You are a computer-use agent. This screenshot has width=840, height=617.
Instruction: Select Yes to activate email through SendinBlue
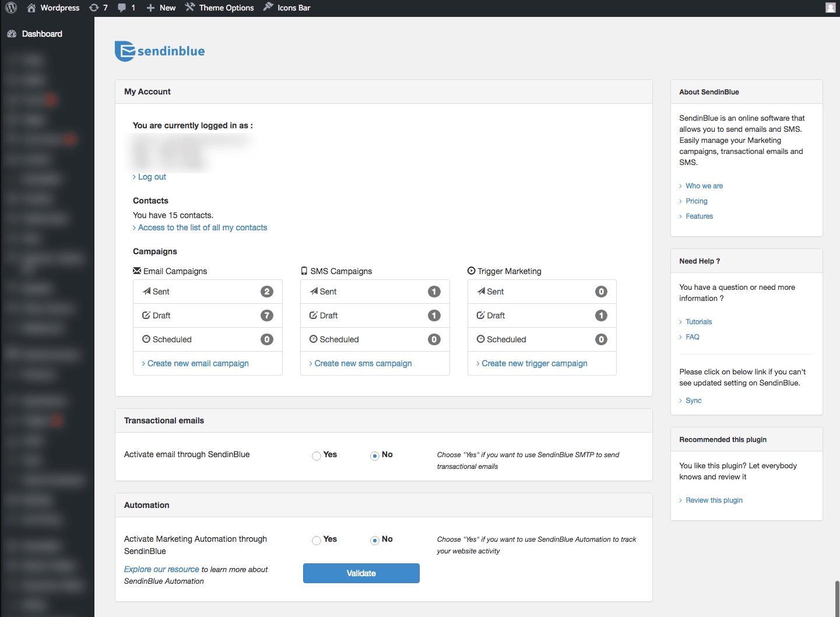(316, 455)
